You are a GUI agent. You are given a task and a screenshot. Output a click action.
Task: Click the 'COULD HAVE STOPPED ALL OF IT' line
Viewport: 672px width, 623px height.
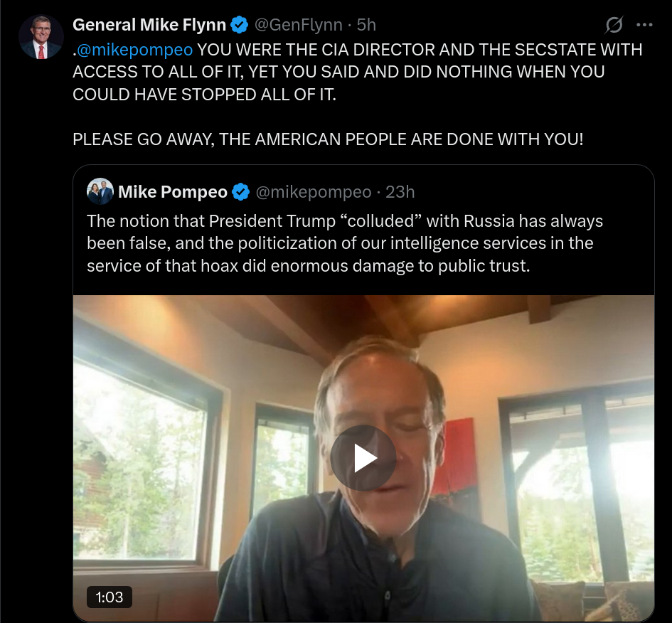pos(204,95)
